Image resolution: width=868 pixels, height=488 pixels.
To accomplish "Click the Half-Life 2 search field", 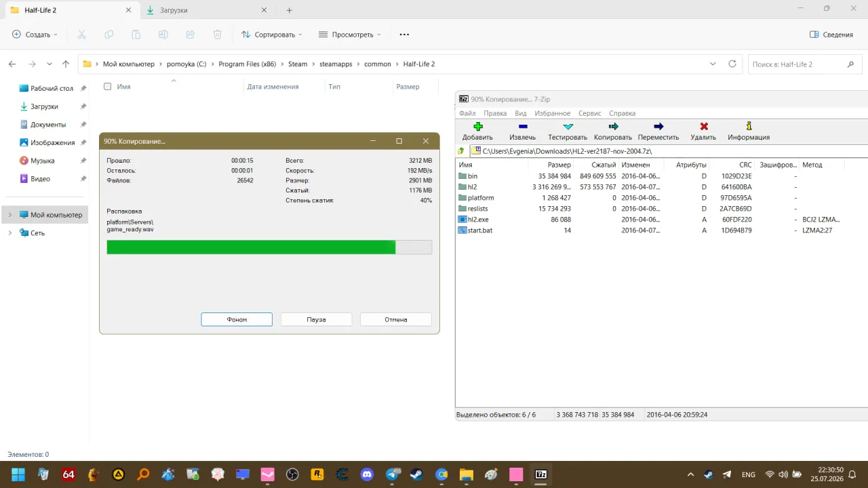I will (804, 64).
